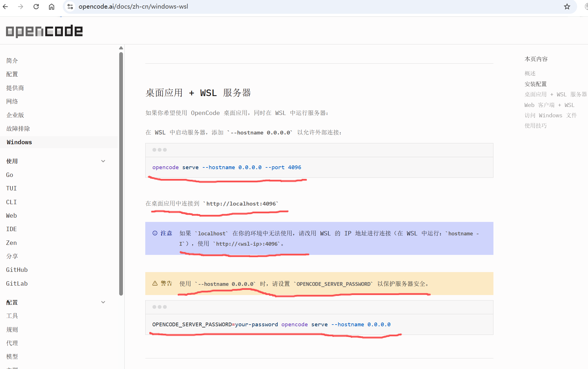The image size is (588, 369).
Task: Open the CLI sidebar page
Action: tap(11, 202)
